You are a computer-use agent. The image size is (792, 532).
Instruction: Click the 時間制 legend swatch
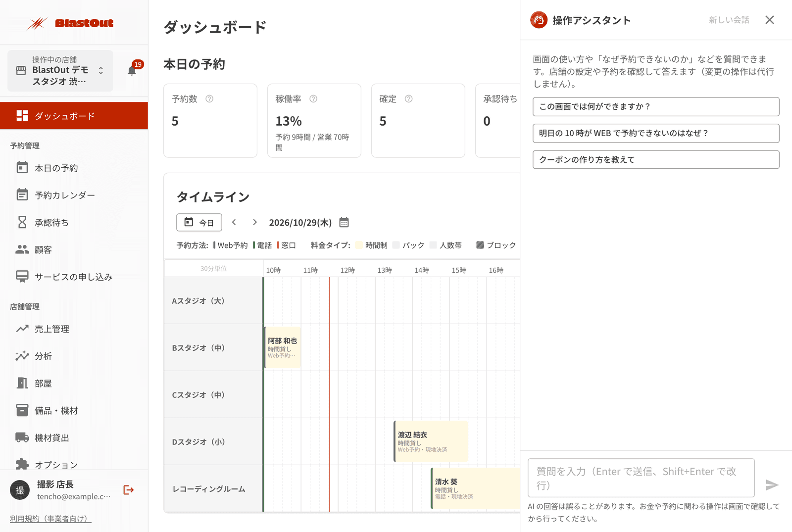[359, 245]
